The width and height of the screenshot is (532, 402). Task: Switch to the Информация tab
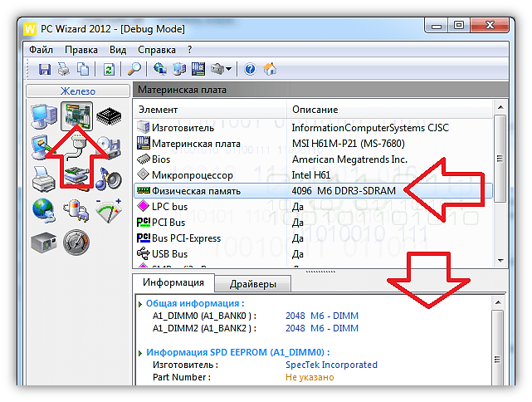click(x=173, y=282)
